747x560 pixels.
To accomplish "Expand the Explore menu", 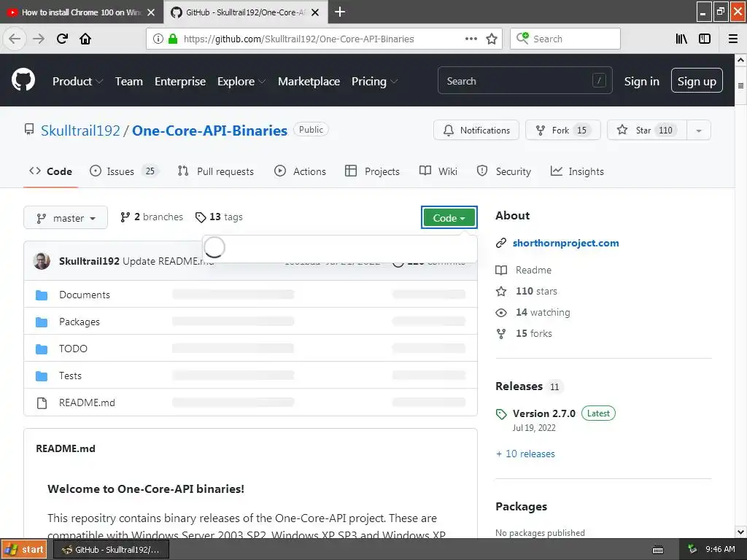I will (241, 82).
